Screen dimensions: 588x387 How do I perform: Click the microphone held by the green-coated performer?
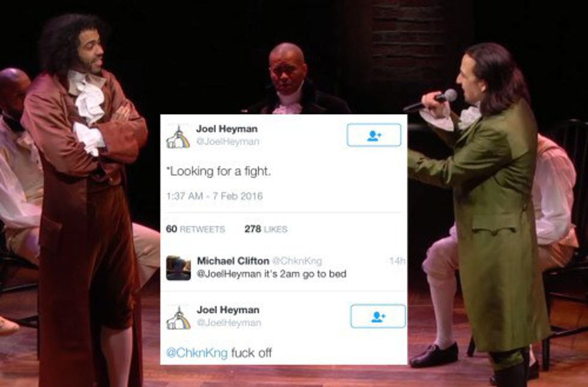(x=431, y=101)
